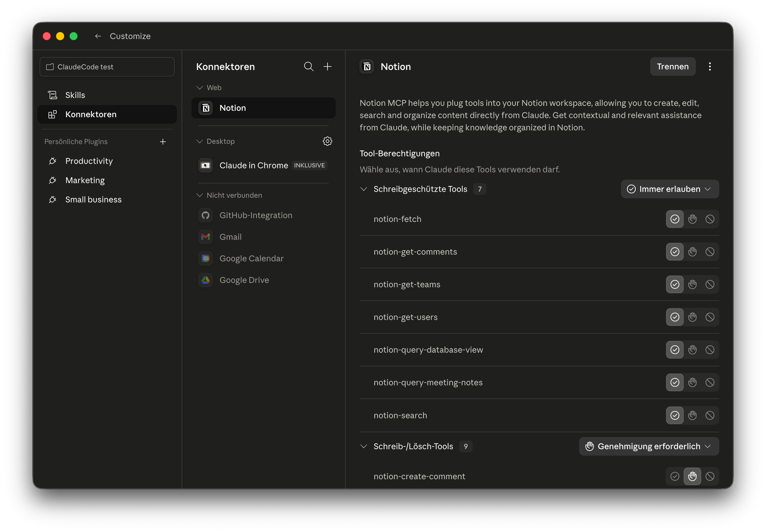This screenshot has width=766, height=532.
Task: Set notion-search to require approval
Action: pyautogui.click(x=692, y=415)
